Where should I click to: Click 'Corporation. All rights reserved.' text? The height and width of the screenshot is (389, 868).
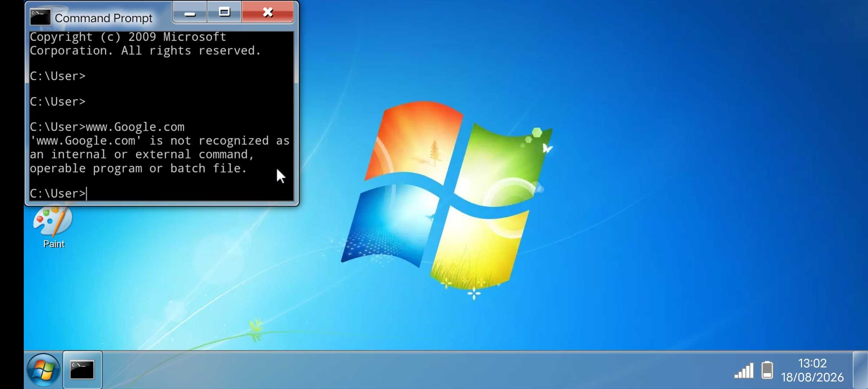[x=145, y=50]
